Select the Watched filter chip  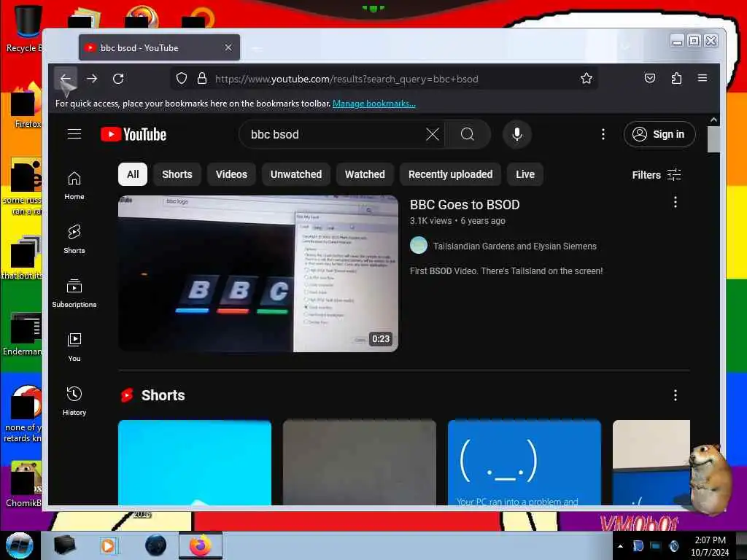coord(365,174)
